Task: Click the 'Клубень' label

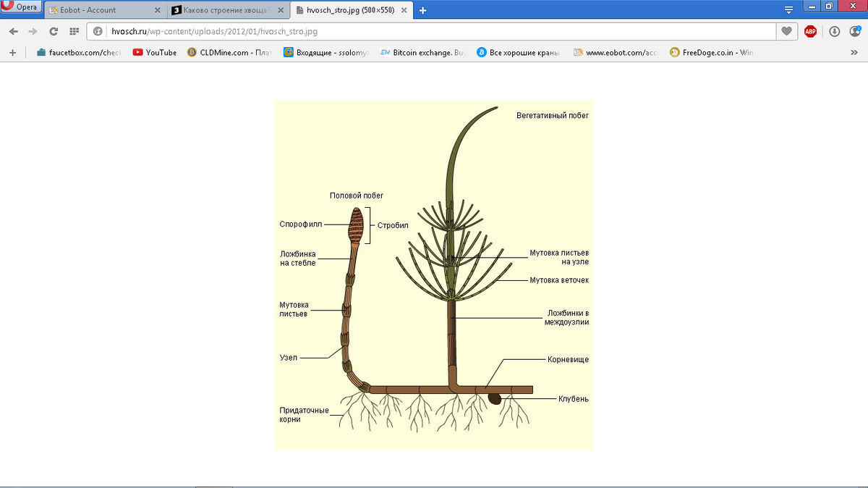Action: click(x=574, y=399)
